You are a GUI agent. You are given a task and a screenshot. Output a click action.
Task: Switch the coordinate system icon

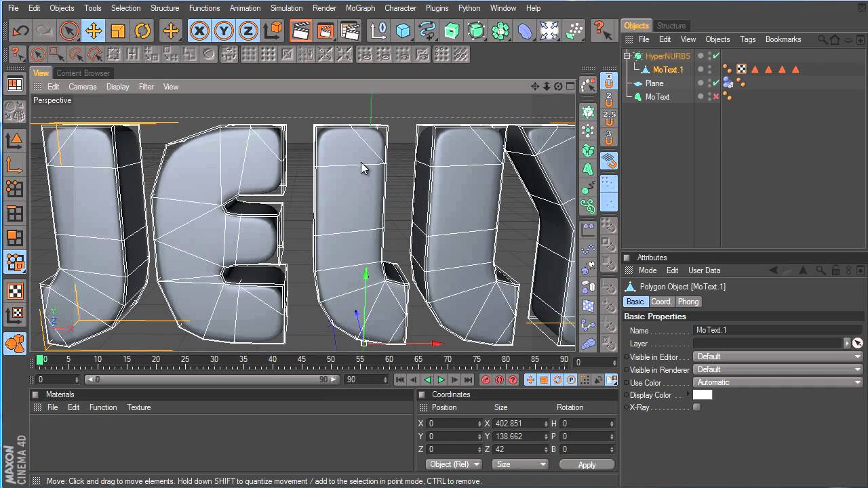point(273,30)
